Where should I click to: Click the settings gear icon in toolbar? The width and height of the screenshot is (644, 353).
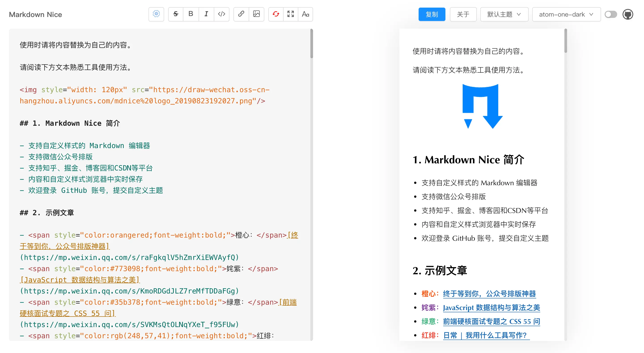click(x=156, y=14)
